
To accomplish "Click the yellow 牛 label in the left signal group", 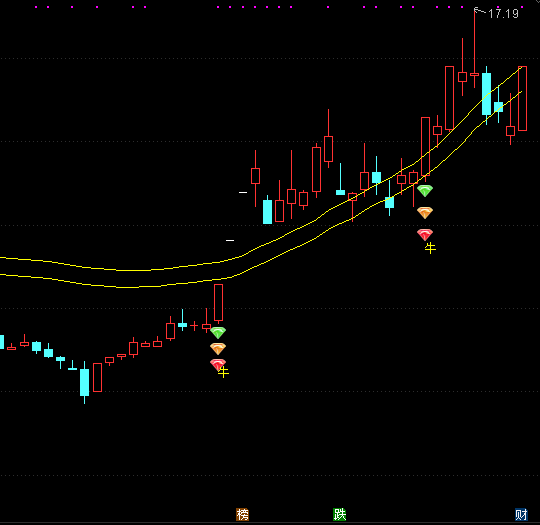I will point(224,372).
